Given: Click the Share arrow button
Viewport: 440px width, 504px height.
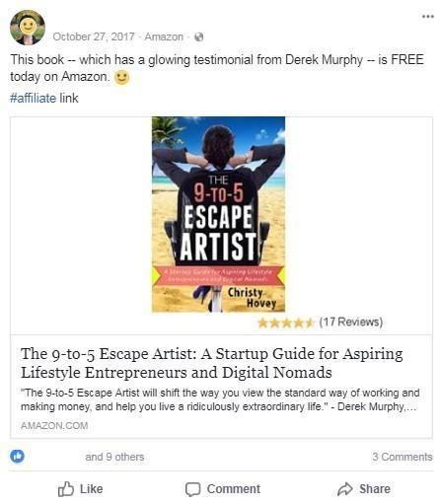Looking at the screenshot, I should click(364, 489).
